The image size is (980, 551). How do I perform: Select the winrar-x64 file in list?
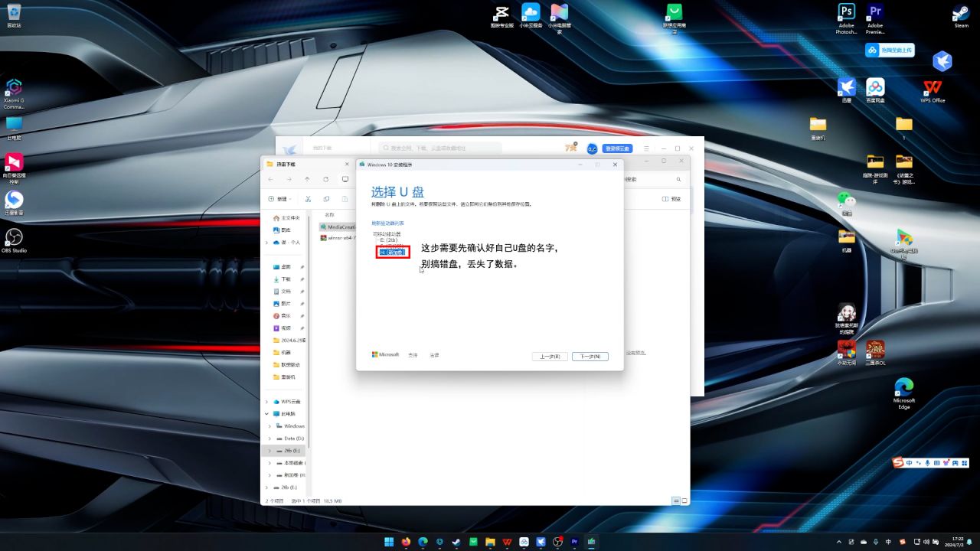[338, 237]
